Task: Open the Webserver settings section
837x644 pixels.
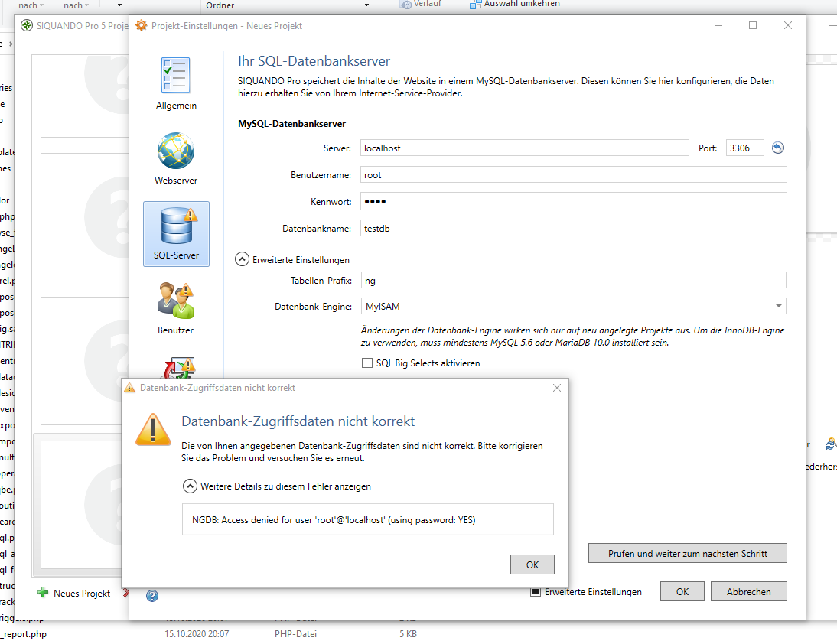Action: [176, 158]
